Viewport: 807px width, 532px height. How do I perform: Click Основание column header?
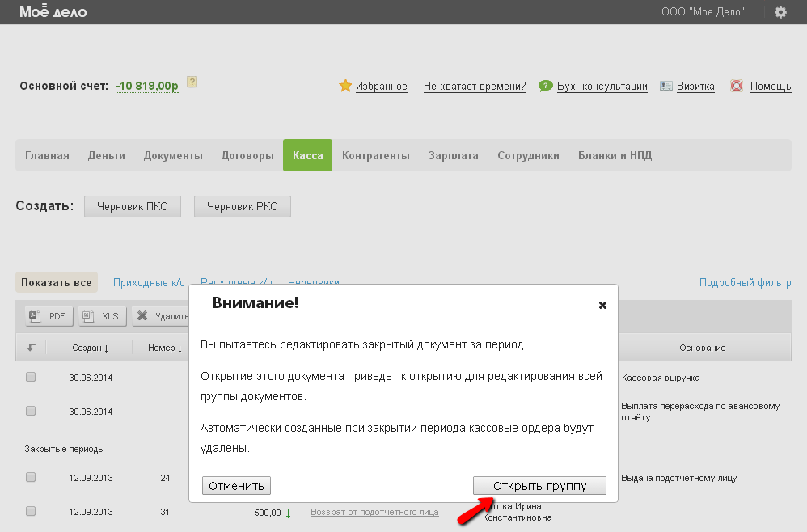coord(702,348)
